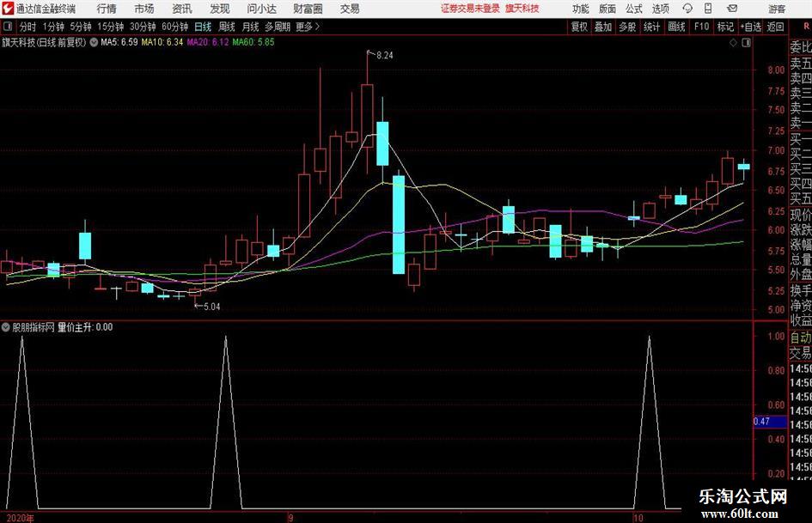Toggle the right info panel icon

click(x=746, y=43)
